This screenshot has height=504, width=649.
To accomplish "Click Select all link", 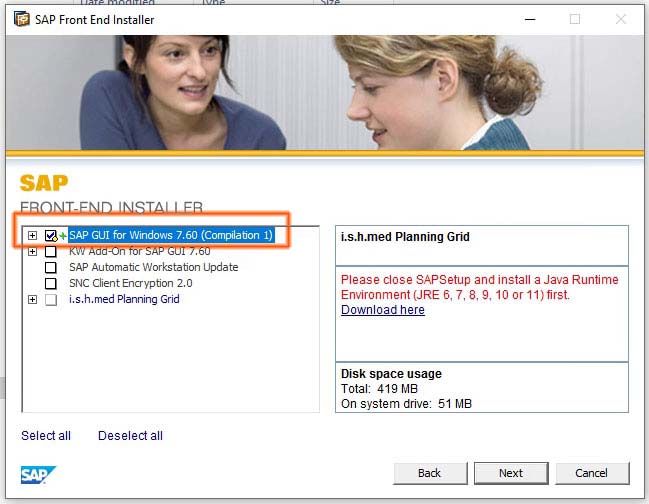I will (46, 436).
